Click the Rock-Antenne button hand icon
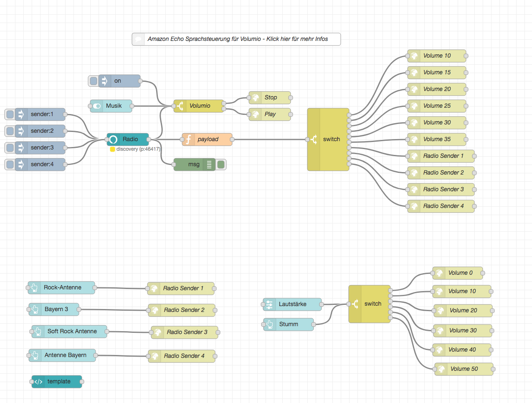This screenshot has height=403, width=532. tap(35, 288)
